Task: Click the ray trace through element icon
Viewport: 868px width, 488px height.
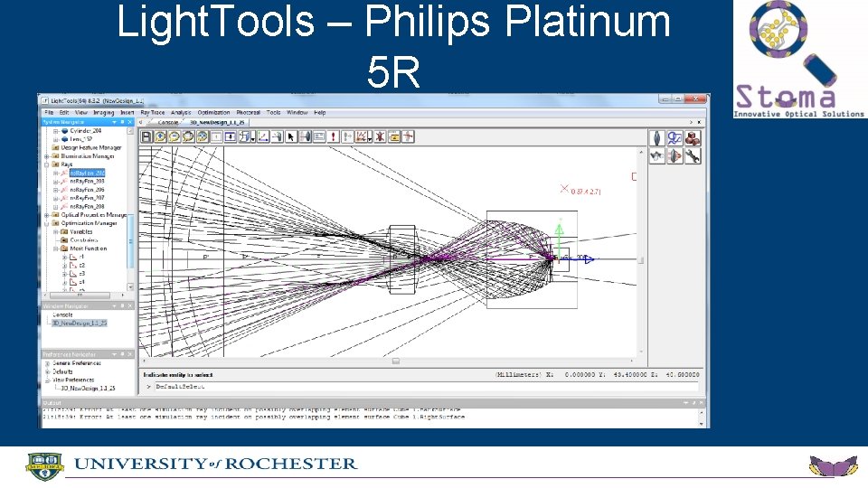Action: [x=347, y=136]
